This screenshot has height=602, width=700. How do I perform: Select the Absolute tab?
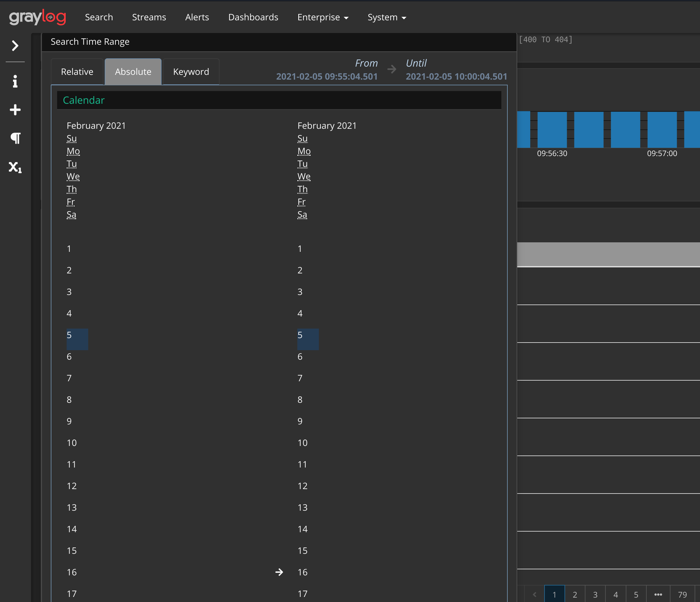point(133,72)
